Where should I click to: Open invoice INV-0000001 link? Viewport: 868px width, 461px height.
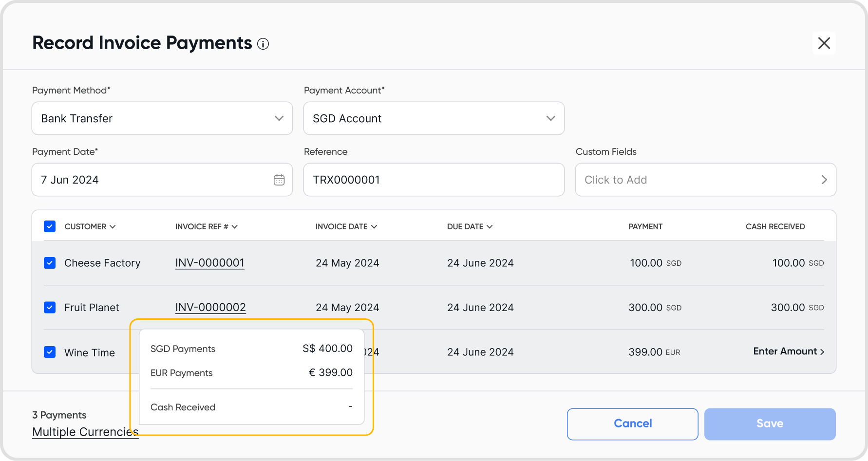pyautogui.click(x=210, y=263)
